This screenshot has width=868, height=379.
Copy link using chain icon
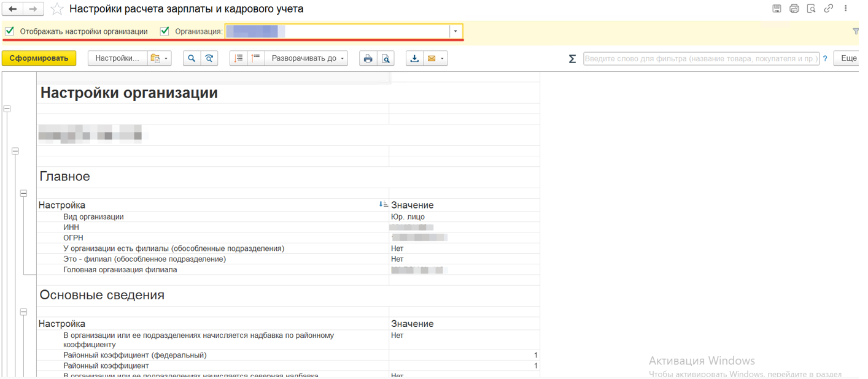point(828,9)
